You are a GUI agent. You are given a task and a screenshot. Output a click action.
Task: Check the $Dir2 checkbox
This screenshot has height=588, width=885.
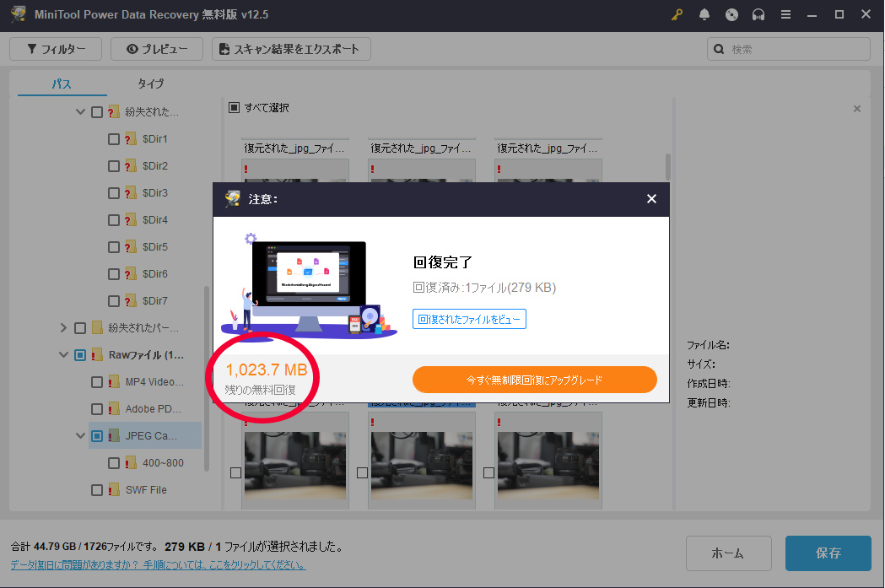[x=113, y=166]
